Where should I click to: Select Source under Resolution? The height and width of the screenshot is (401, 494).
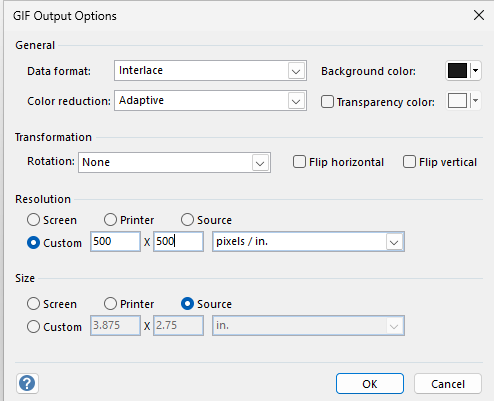[x=187, y=220]
